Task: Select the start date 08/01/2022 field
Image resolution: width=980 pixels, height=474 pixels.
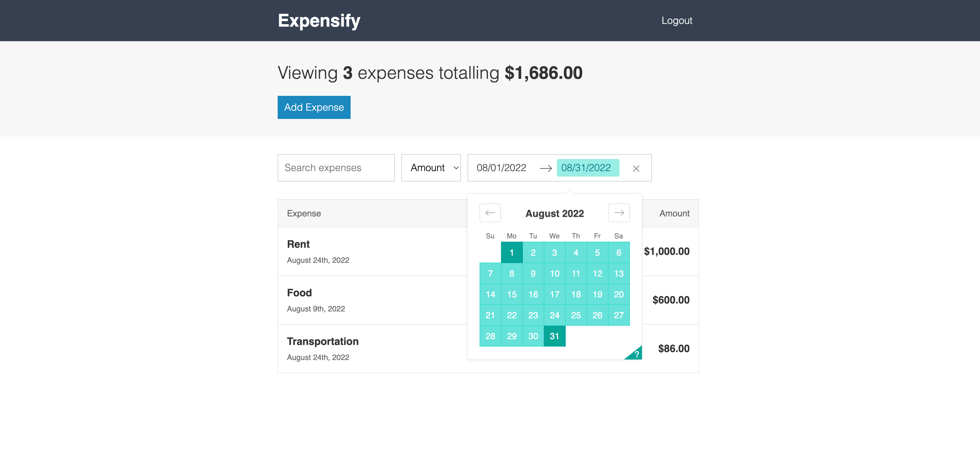Action: pos(501,168)
